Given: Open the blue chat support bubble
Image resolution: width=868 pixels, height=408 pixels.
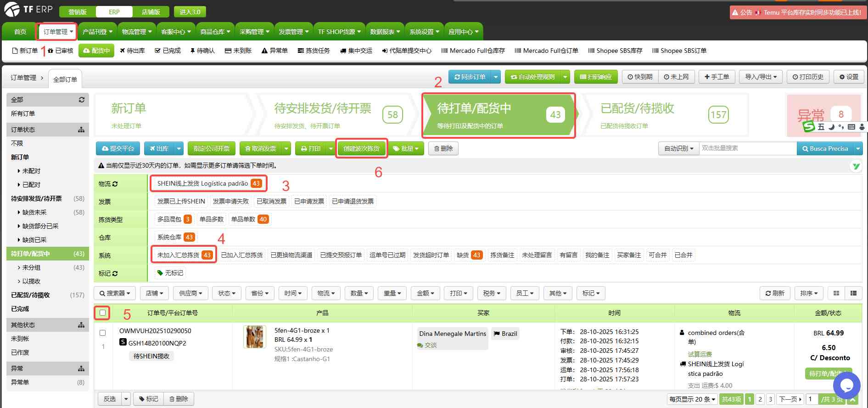Looking at the screenshot, I should 847,386.
